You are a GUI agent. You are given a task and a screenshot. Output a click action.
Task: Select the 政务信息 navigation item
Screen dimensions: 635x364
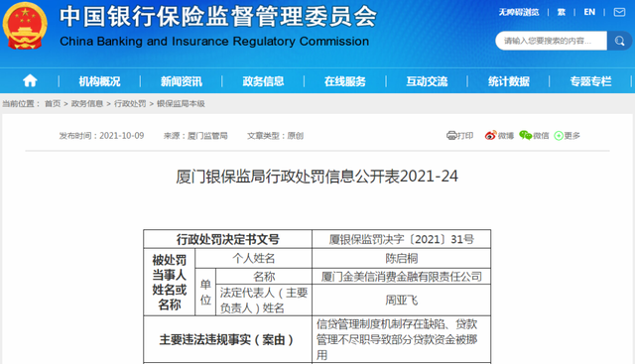coord(263,81)
